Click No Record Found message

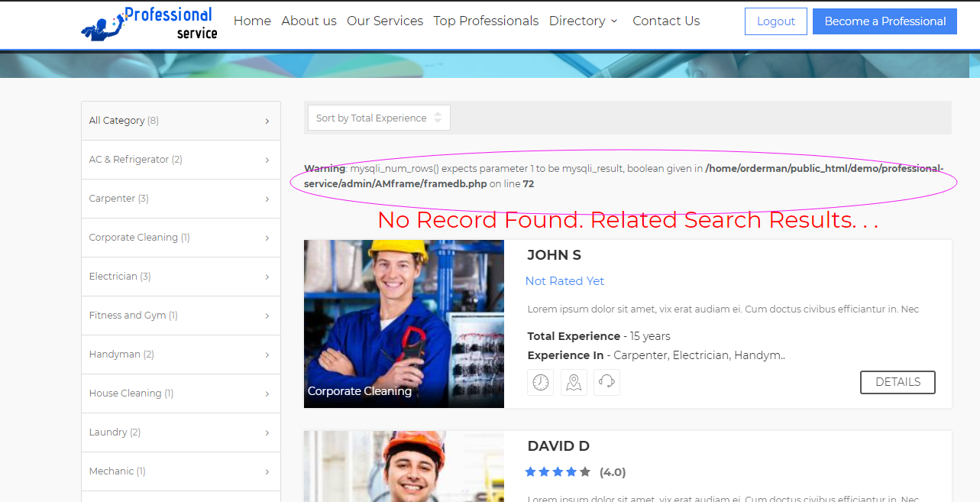pyautogui.click(x=628, y=220)
